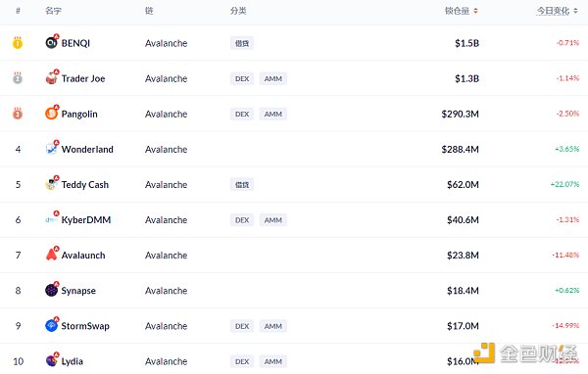Select the Teddy Cash logo icon
588x374 pixels.
51,184
